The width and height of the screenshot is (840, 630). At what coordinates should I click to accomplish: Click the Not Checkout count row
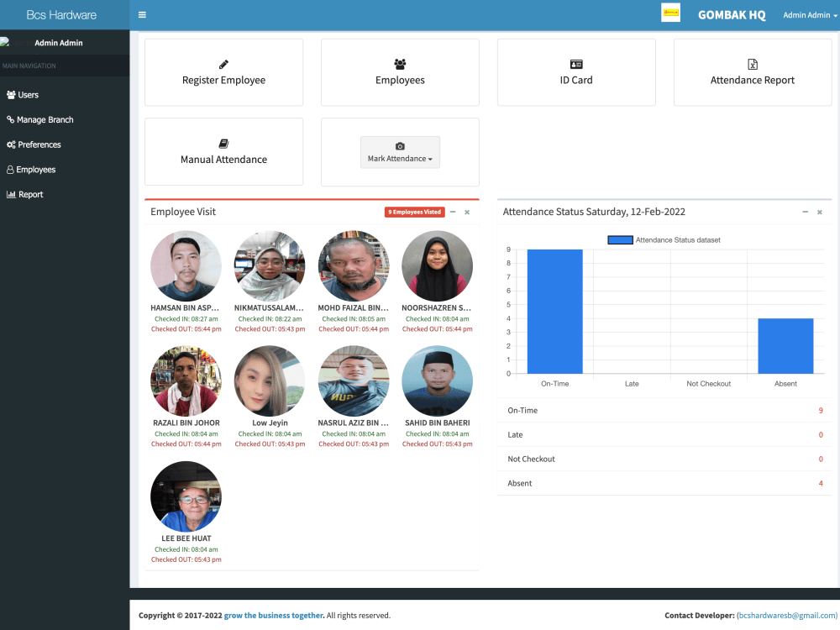664,459
